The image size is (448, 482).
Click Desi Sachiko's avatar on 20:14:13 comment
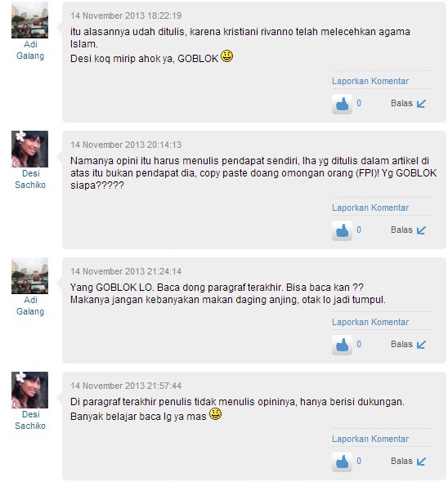(30, 149)
